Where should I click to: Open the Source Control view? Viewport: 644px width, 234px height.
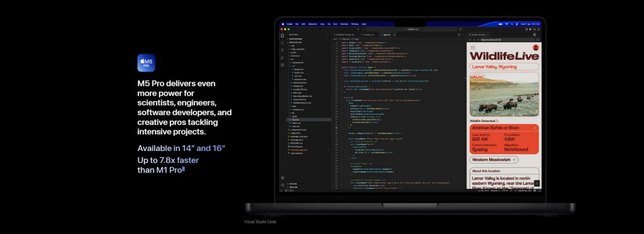(282, 50)
